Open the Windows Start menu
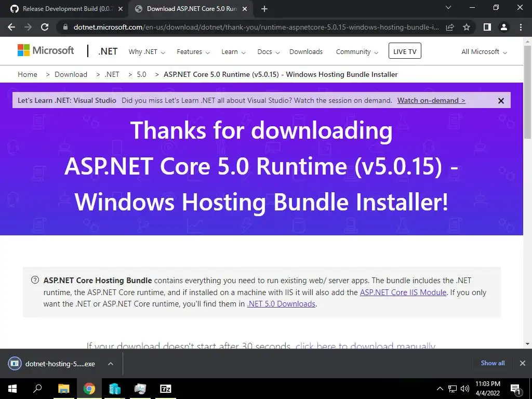The image size is (532, 399). point(12,389)
